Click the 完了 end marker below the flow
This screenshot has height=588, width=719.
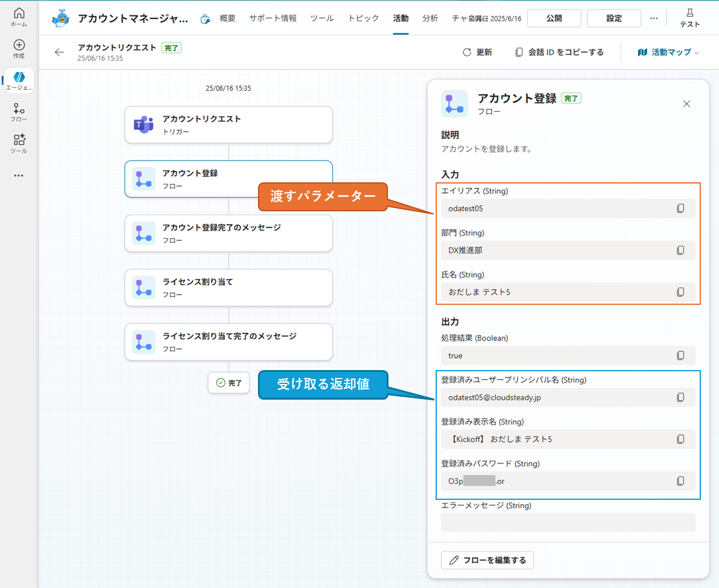(x=229, y=383)
